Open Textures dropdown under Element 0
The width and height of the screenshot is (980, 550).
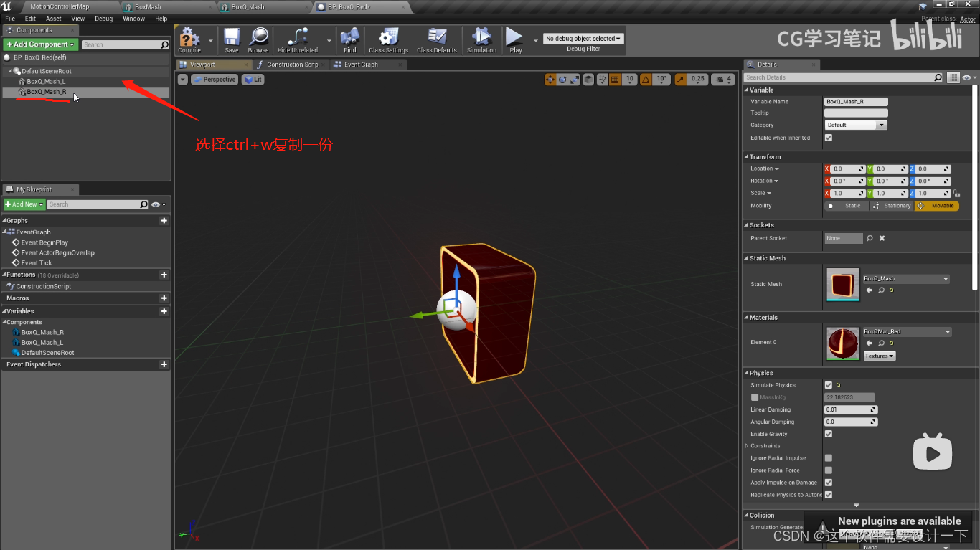pyautogui.click(x=879, y=356)
